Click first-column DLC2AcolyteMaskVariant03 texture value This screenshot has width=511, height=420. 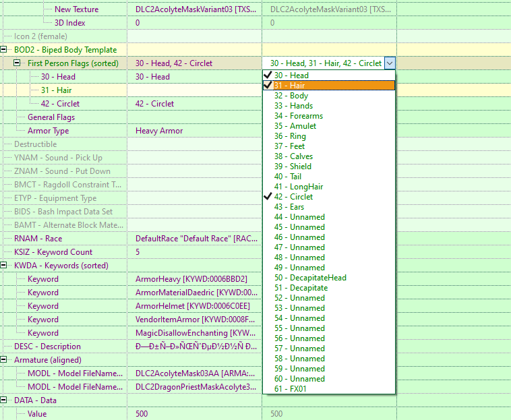(x=195, y=9)
